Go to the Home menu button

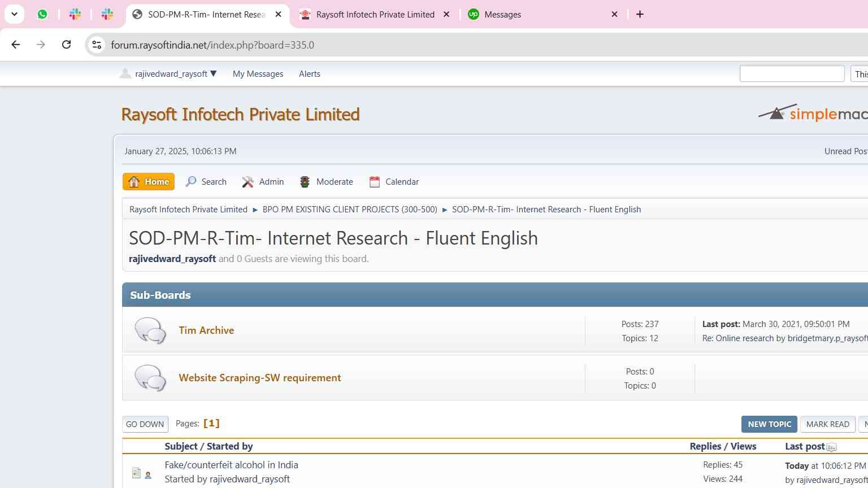(149, 181)
